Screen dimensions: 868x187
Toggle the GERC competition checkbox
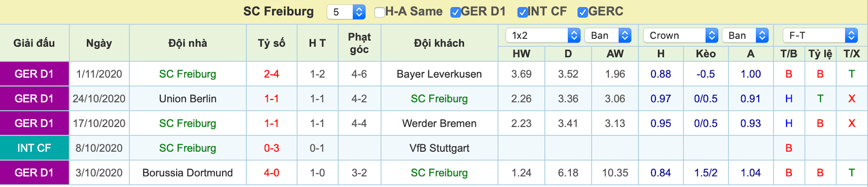coord(583,13)
